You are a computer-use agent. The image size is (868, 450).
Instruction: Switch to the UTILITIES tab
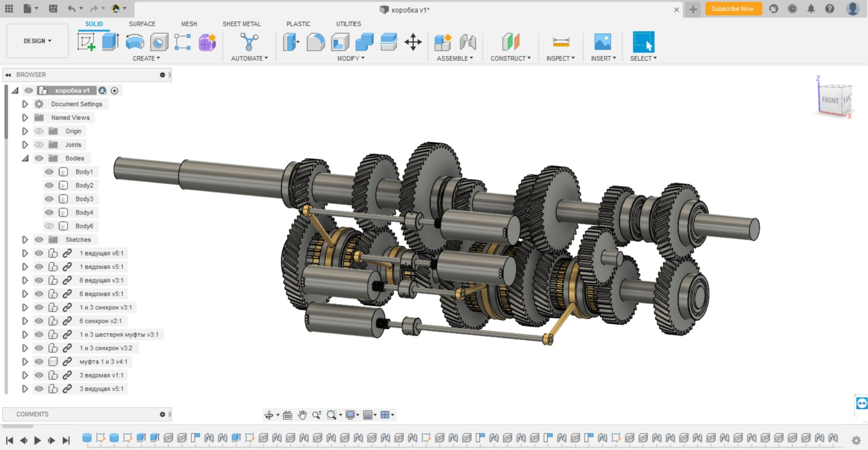click(x=348, y=24)
